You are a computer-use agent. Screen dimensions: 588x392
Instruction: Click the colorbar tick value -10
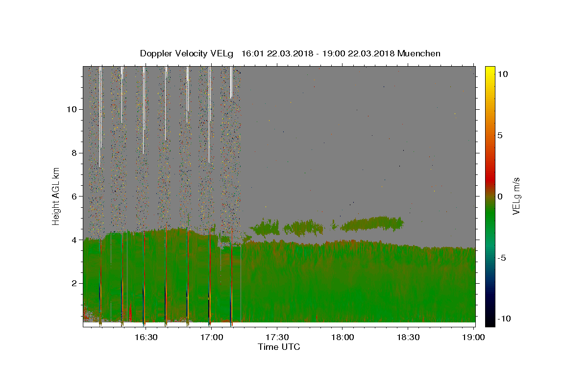pyautogui.click(x=504, y=318)
